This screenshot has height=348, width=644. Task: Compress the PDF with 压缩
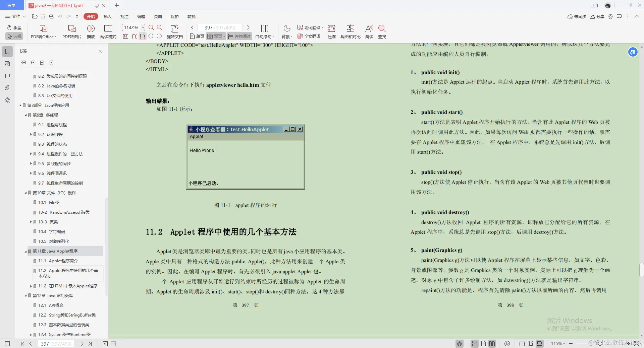(x=331, y=31)
